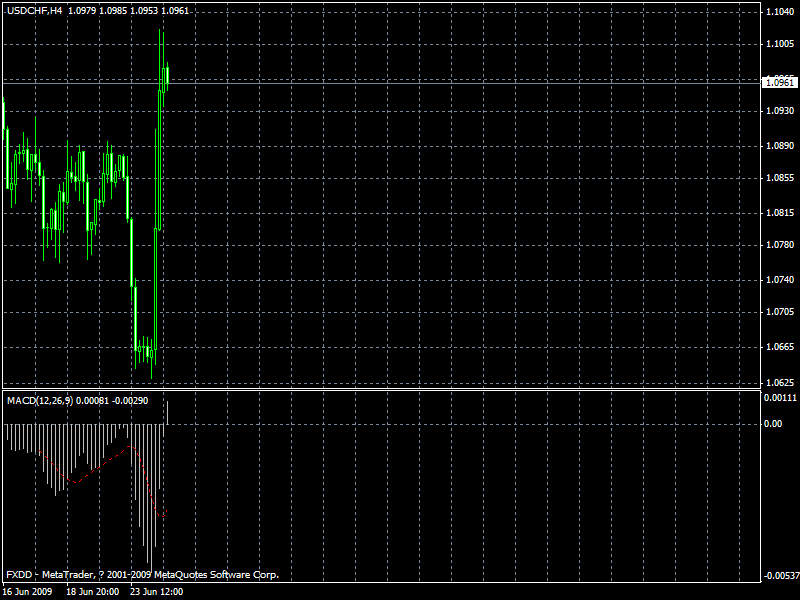Select the current price label 1.0961
The height and width of the screenshot is (600, 800).
click(779, 83)
